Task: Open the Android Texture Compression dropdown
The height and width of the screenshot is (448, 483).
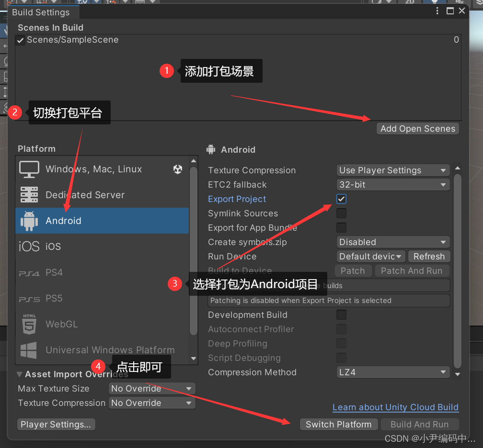Action: [393, 170]
